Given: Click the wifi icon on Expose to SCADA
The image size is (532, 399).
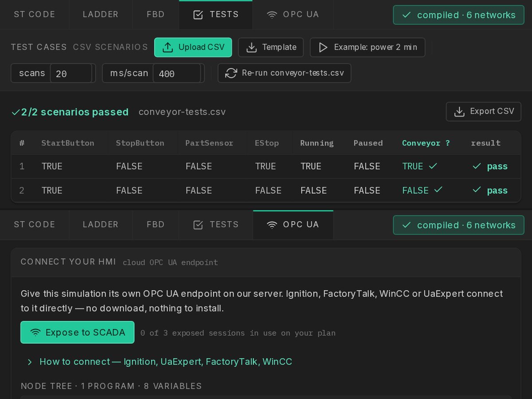Looking at the screenshot, I should (x=35, y=332).
